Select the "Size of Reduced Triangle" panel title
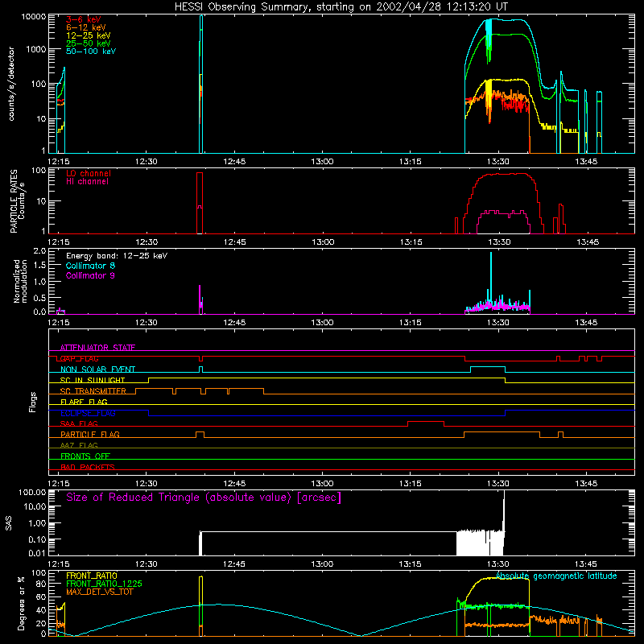Viewport: 644px width, 644px height. [x=204, y=497]
